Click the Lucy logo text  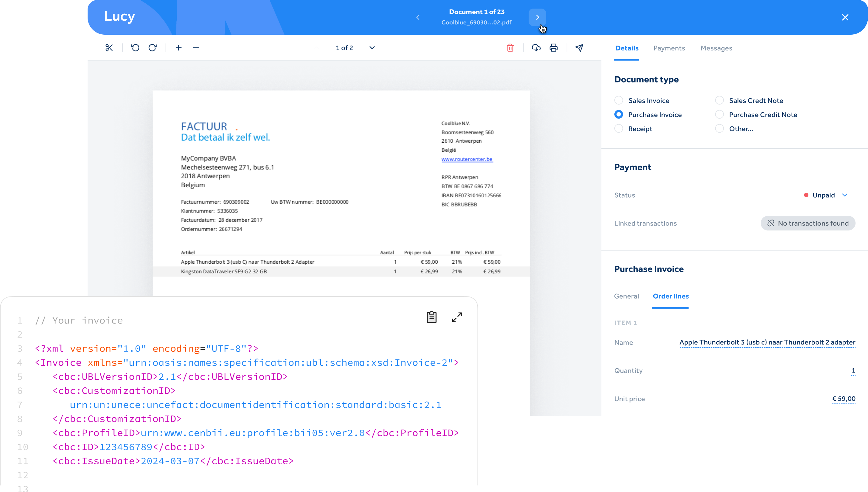tap(119, 16)
